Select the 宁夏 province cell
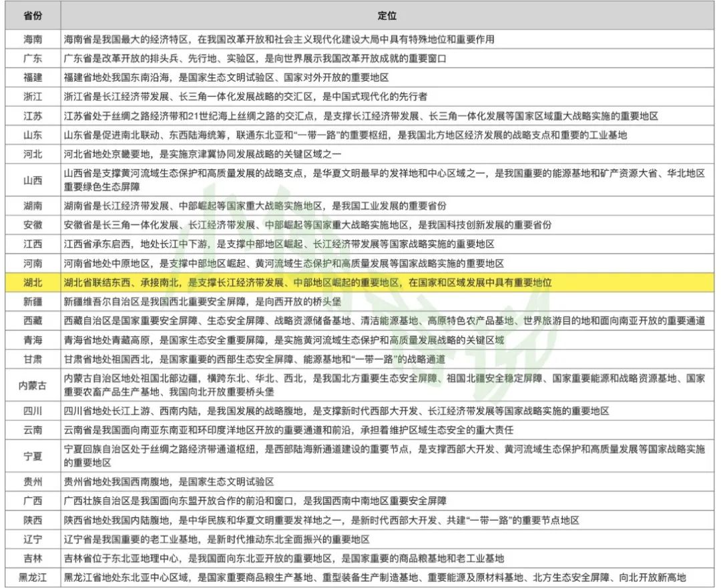This screenshot has height=588, width=721. [33, 456]
